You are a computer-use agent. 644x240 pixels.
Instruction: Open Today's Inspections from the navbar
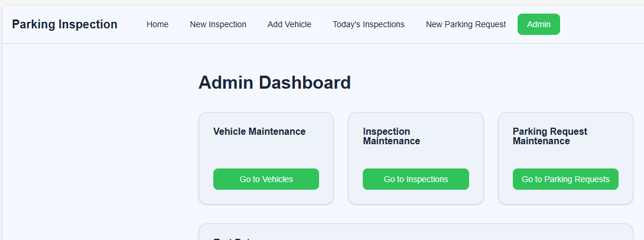(369, 24)
